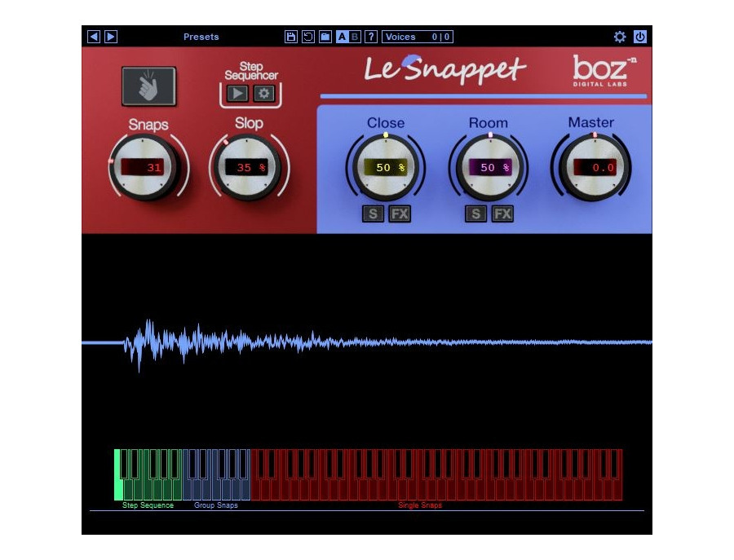This screenshot has height=560, width=734.
Task: Open FX for the Close channel
Action: [400, 214]
